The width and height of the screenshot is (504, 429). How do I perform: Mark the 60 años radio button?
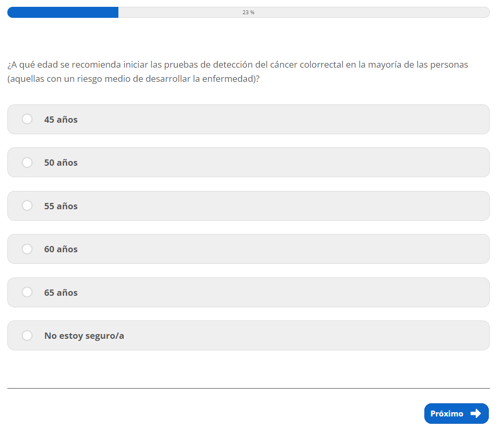point(27,249)
